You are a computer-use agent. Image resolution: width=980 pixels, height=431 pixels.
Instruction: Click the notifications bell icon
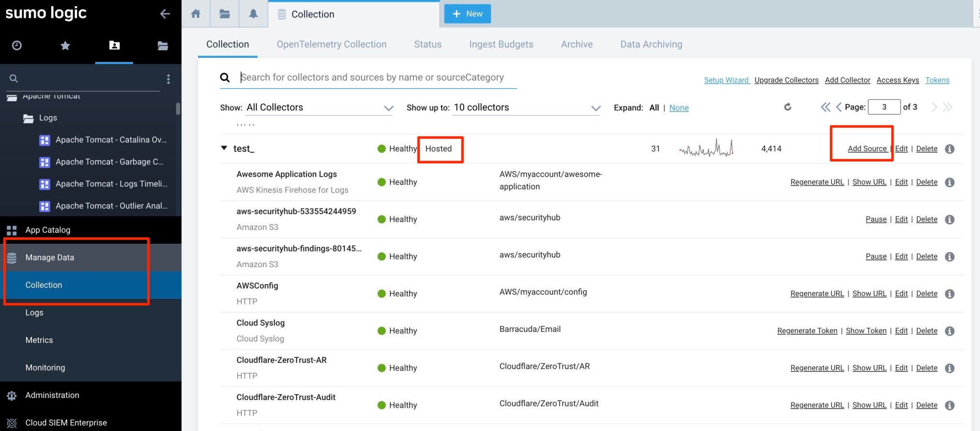coord(253,14)
